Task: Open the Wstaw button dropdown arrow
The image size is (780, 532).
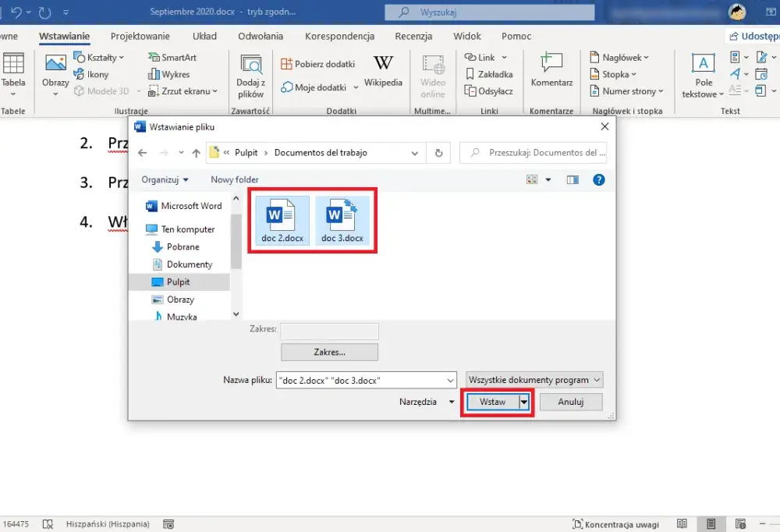Action: click(x=524, y=402)
